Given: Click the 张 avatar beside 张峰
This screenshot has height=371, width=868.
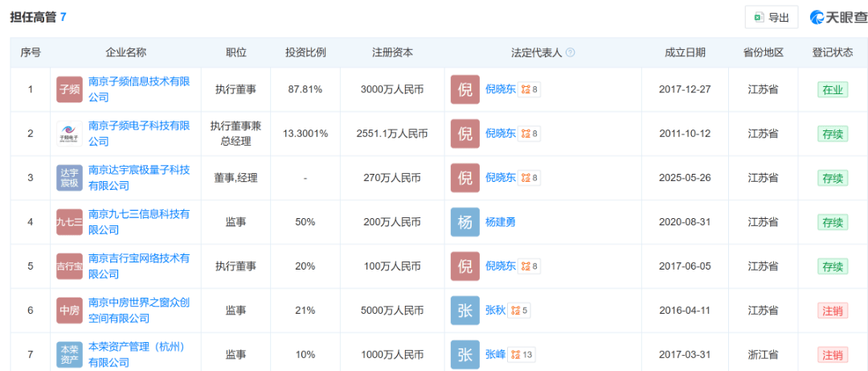Looking at the screenshot, I should [465, 355].
